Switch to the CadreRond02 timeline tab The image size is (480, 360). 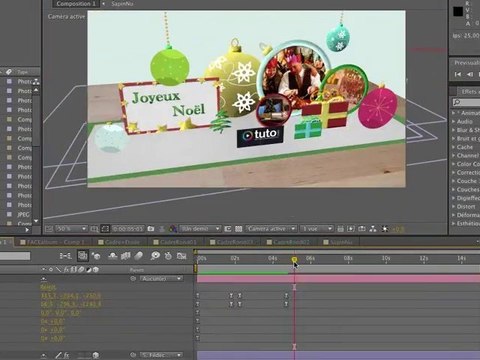click(x=288, y=242)
